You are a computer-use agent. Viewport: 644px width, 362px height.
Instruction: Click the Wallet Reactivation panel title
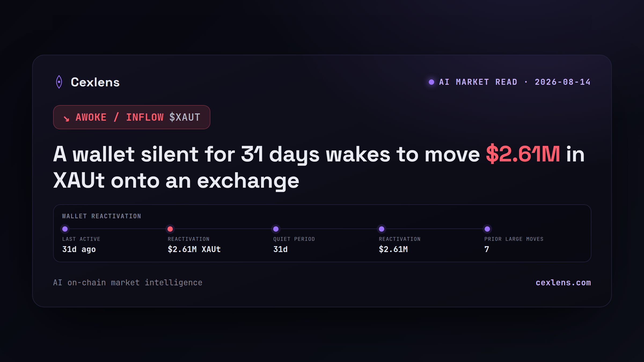[102, 216]
